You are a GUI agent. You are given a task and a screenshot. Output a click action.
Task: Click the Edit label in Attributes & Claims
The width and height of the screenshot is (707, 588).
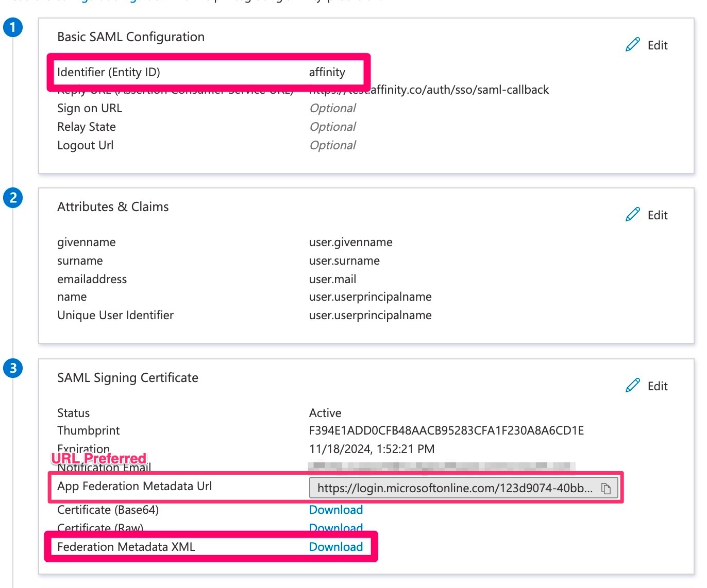(x=657, y=215)
